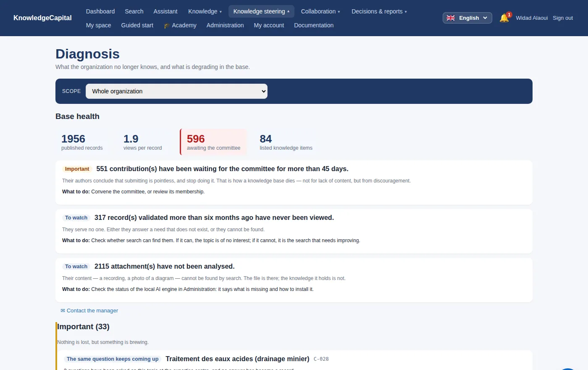Open My account
The width and height of the screenshot is (588, 370).
point(269,25)
